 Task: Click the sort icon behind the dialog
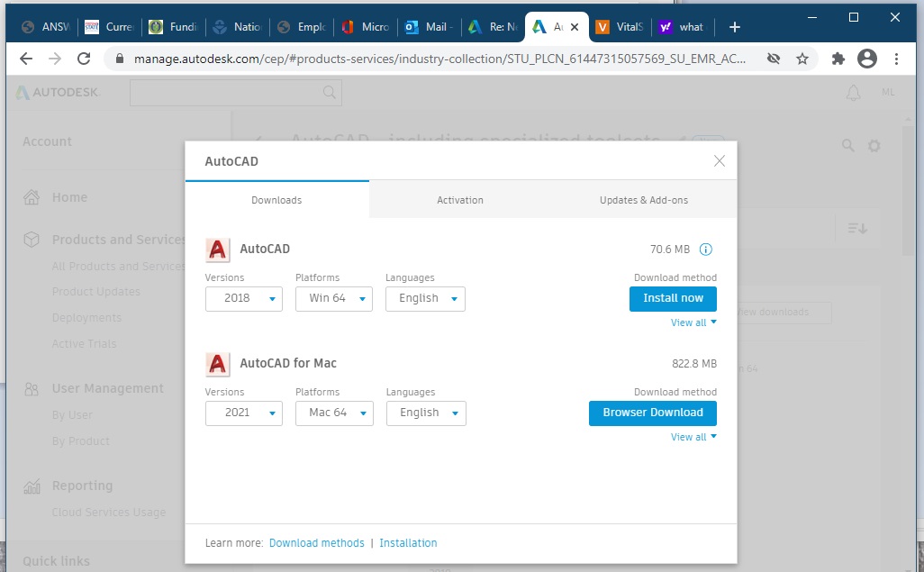click(857, 228)
